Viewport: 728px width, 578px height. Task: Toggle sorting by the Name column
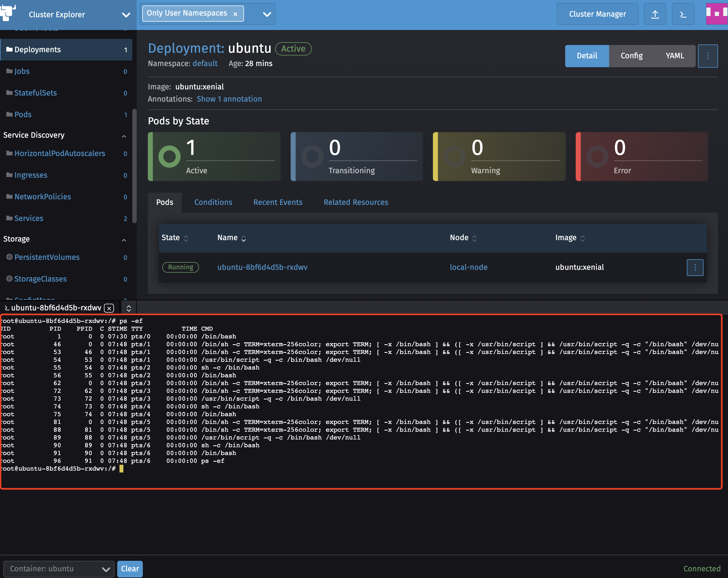pyautogui.click(x=244, y=238)
